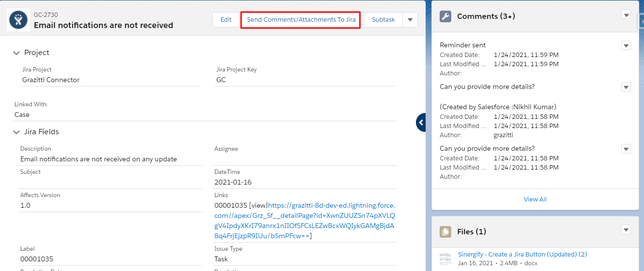Open more actions dropdown beside Subtask

(x=410, y=20)
